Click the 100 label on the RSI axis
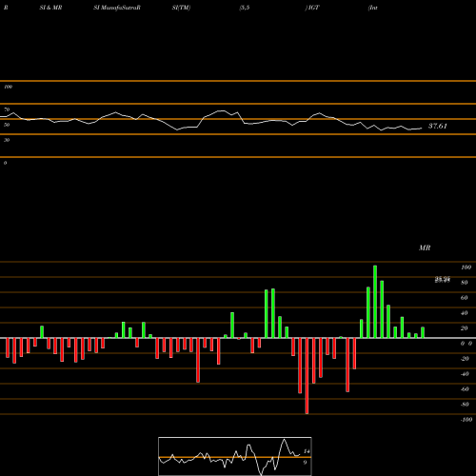This screenshot has width=476, height=476. tap(8, 87)
